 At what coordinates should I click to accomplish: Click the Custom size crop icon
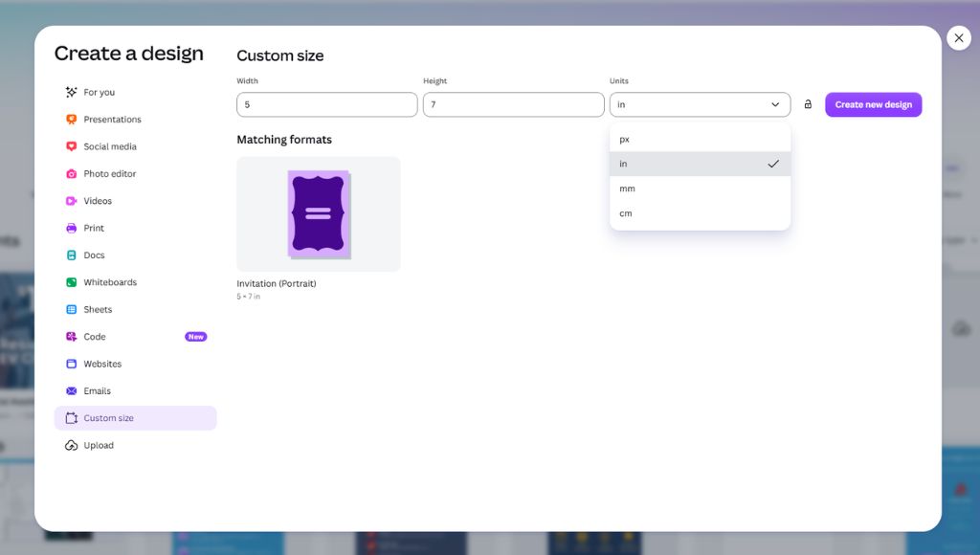(71, 418)
